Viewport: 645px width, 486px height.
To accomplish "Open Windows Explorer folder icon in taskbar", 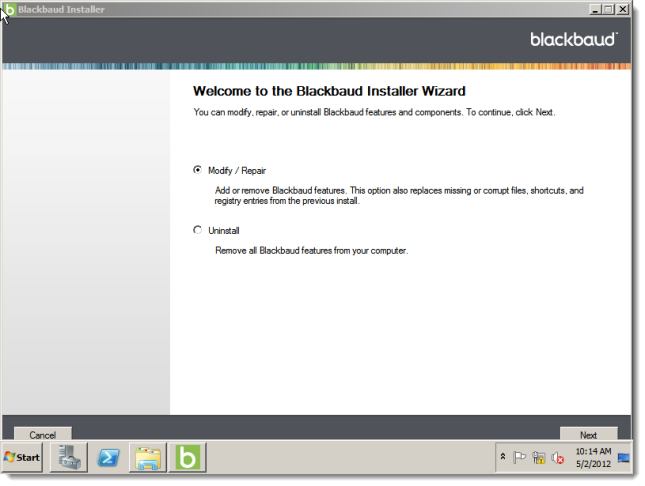I will click(148, 457).
